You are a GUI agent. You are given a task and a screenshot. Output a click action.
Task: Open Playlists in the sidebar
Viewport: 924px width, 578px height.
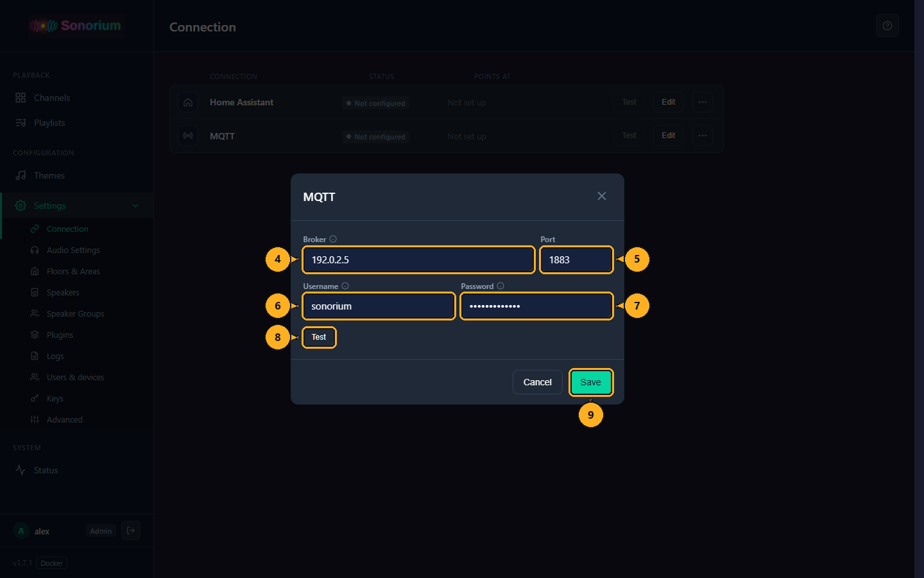tap(77, 123)
